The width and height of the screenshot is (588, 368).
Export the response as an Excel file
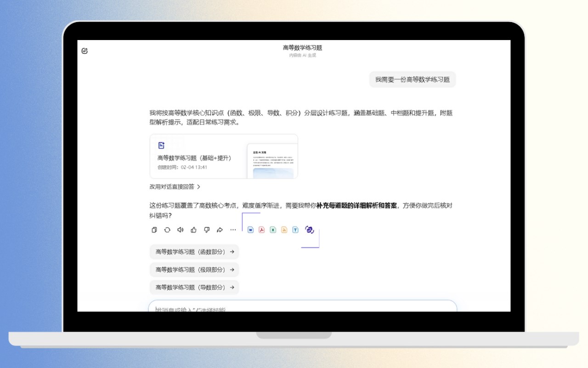[x=273, y=230]
